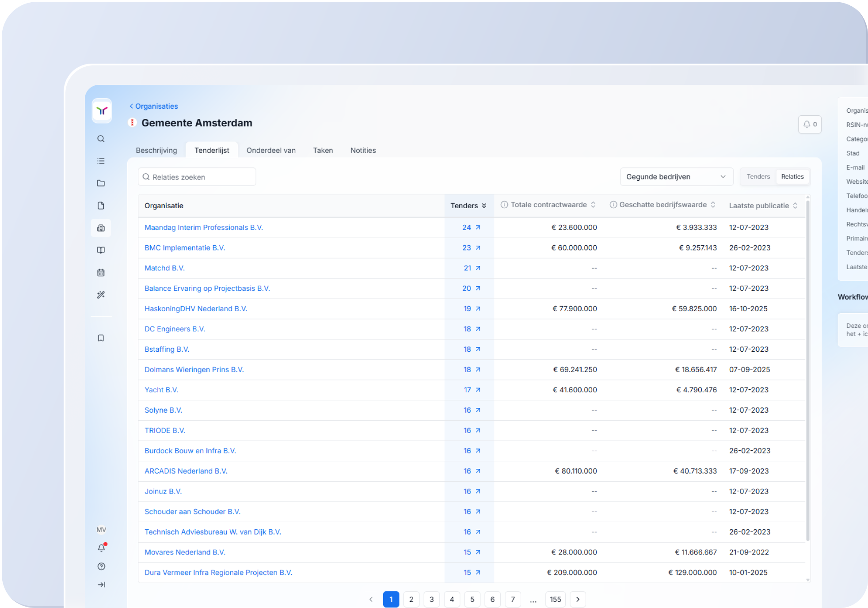This screenshot has height=608, width=868.
Task: Click info icon for Totale contractwaarde
Action: tap(504, 205)
